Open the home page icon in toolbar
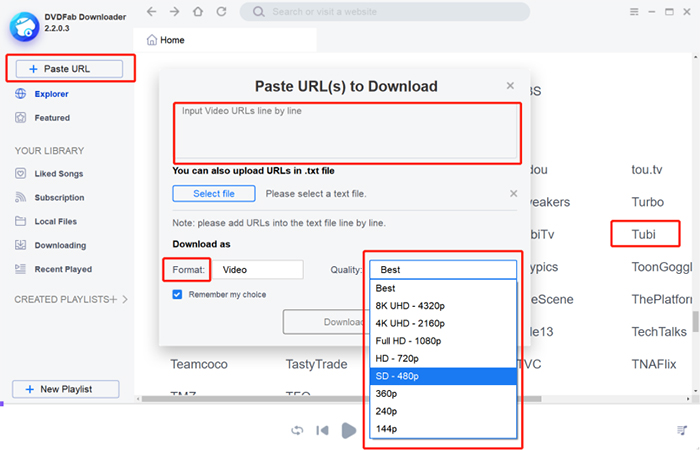The image size is (700, 450). [198, 12]
